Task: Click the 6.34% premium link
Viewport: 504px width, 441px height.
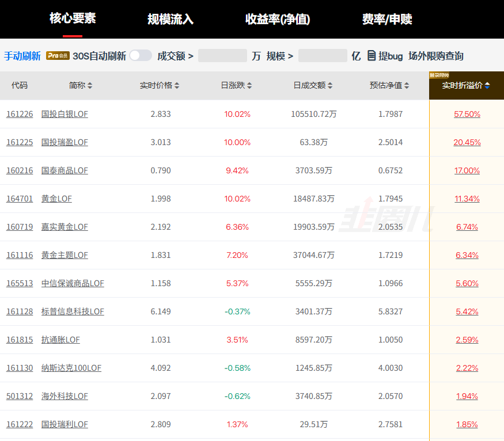Action: (467, 256)
